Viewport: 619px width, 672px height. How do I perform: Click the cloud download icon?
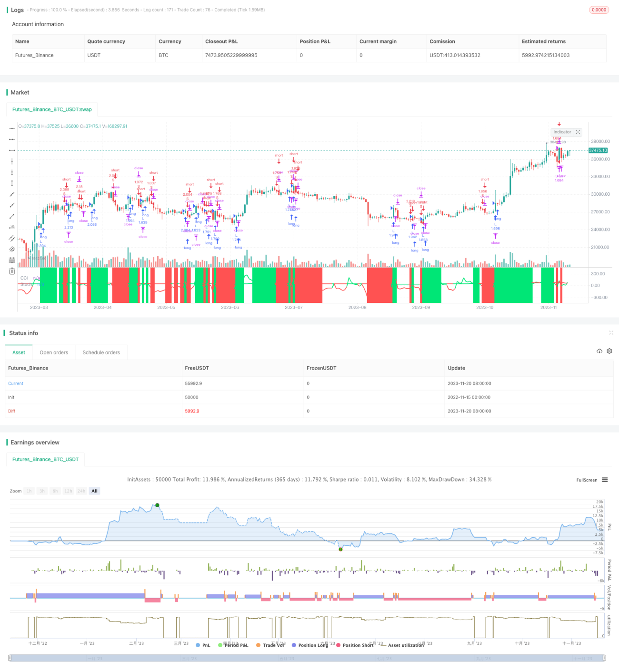click(x=599, y=351)
